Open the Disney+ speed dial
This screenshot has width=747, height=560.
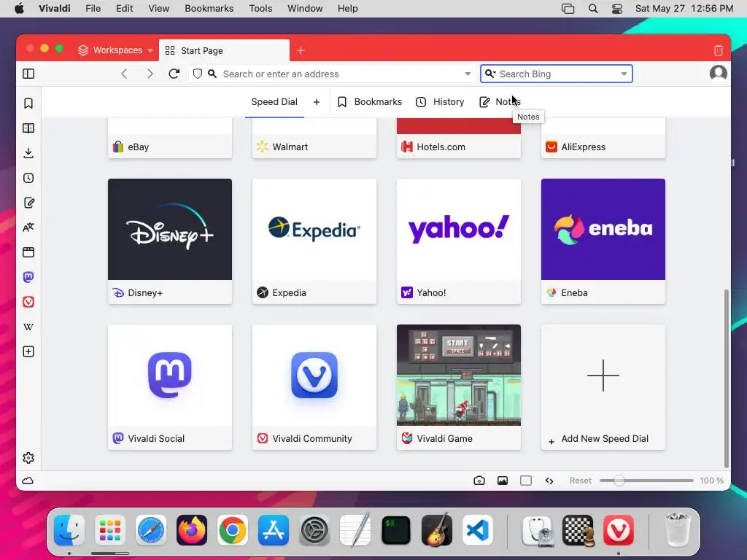tap(170, 241)
